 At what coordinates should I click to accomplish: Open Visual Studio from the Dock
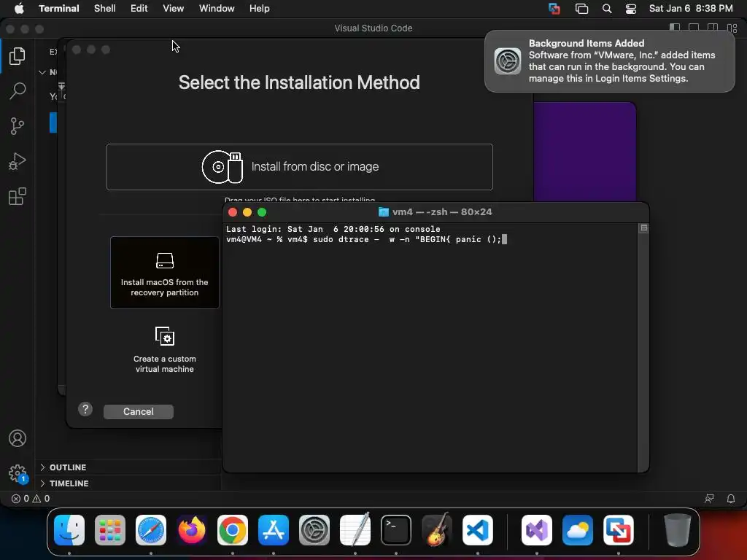coord(537,530)
